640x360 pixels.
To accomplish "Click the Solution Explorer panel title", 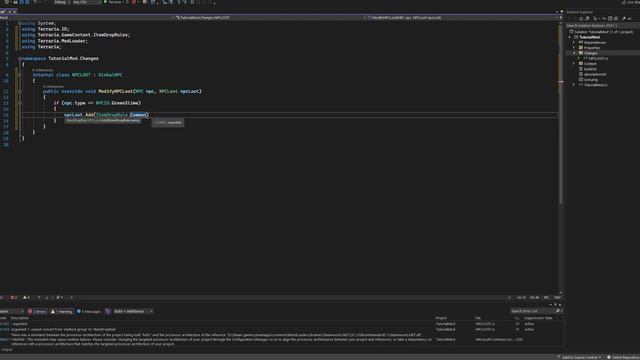I will click(580, 12).
